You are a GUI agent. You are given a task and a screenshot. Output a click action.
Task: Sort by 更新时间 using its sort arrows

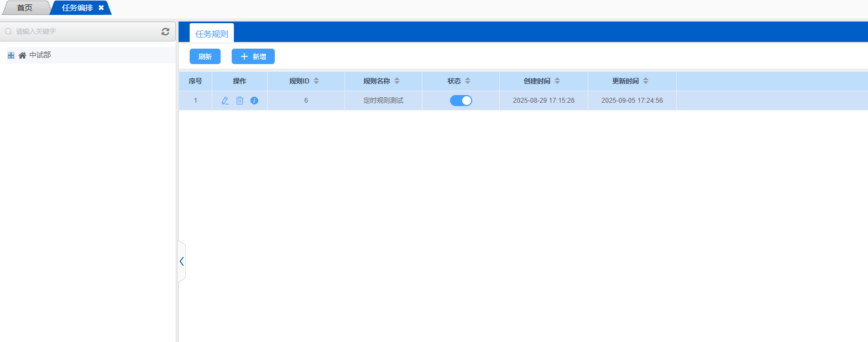pos(646,81)
